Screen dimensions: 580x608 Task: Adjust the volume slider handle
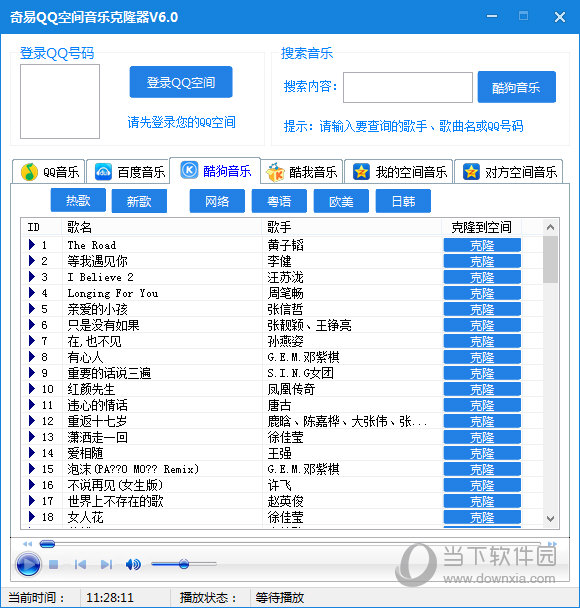(184, 564)
